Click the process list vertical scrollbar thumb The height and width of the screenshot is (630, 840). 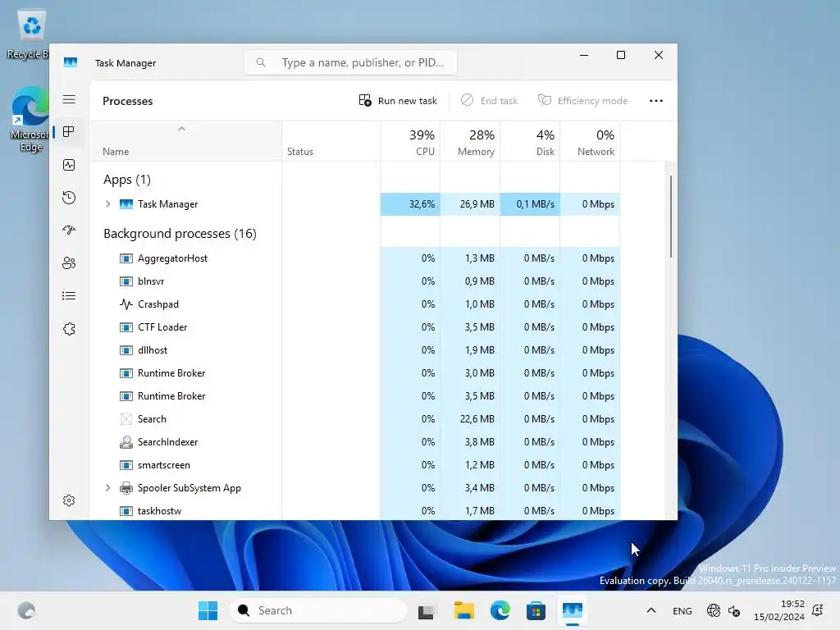671,217
